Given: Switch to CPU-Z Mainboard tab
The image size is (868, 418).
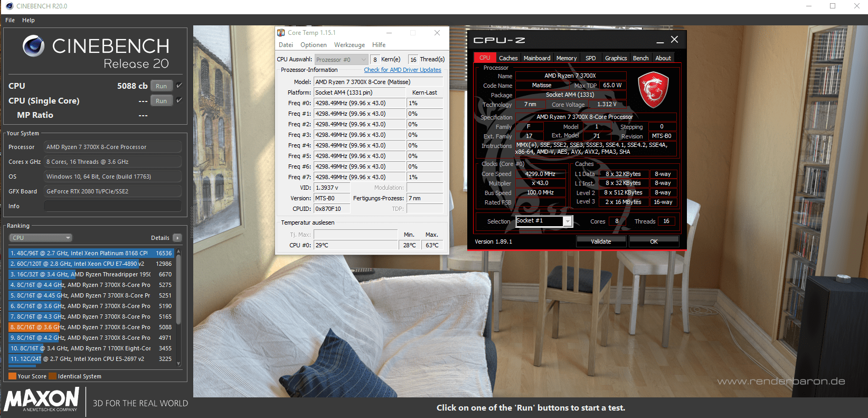Looking at the screenshot, I should (x=537, y=58).
